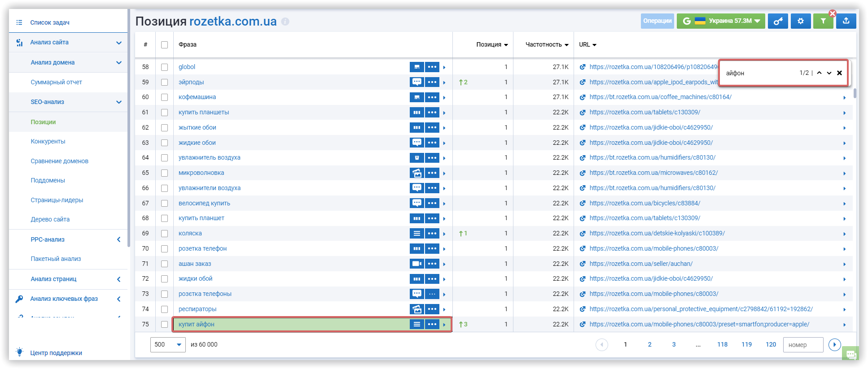The width and height of the screenshot is (868, 369).
Task: Click the page номер input field
Action: point(803,345)
